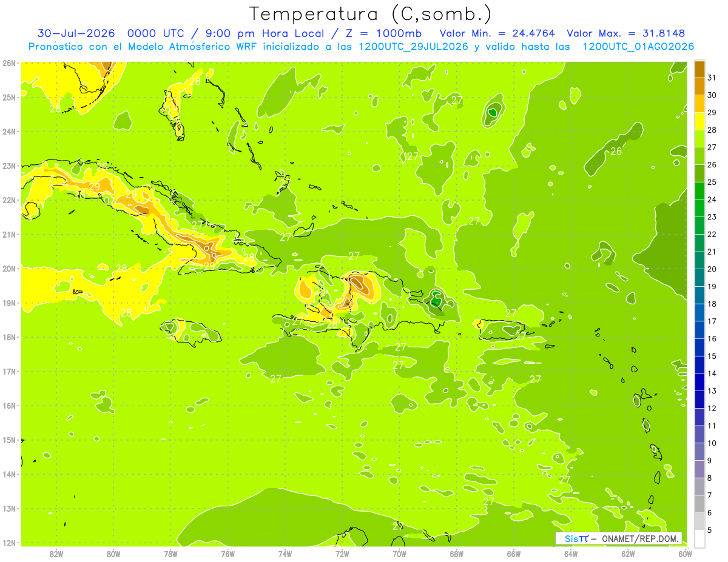
Task: Click the 78W longitude axis label
Action: tap(170, 554)
